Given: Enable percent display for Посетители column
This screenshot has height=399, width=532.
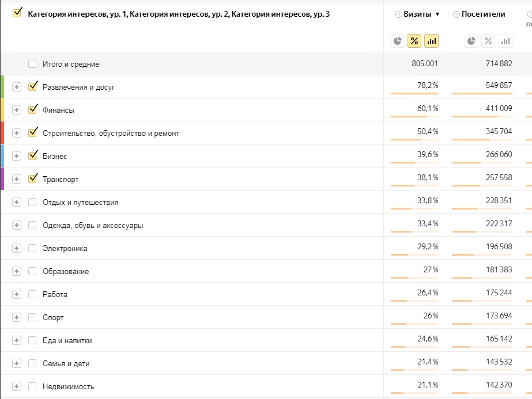Looking at the screenshot, I should [x=488, y=41].
